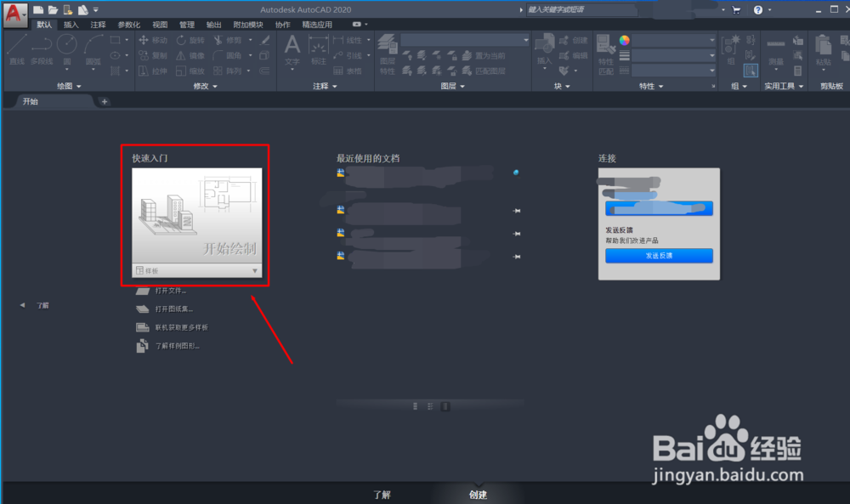
Task: Select the Array (阵列) tool
Action: click(x=228, y=71)
